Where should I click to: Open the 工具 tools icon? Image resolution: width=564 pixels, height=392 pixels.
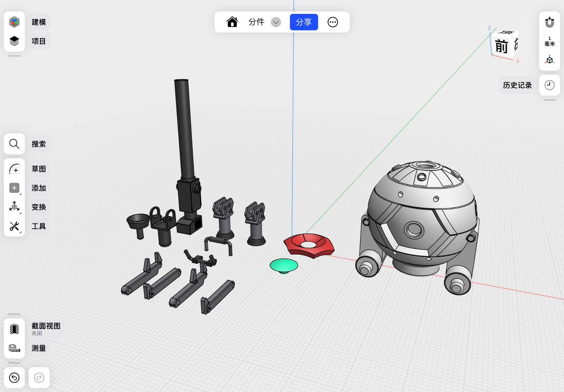(x=14, y=226)
